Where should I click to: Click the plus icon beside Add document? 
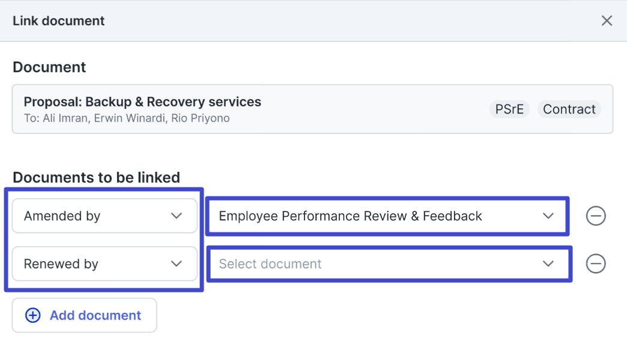[33, 315]
